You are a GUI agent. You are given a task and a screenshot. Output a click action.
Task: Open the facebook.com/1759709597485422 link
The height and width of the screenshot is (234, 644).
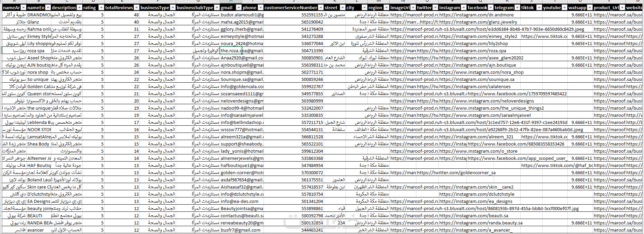517,94
